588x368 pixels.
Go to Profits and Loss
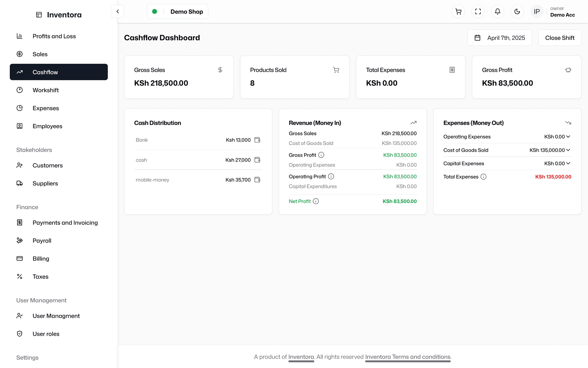(x=59, y=36)
